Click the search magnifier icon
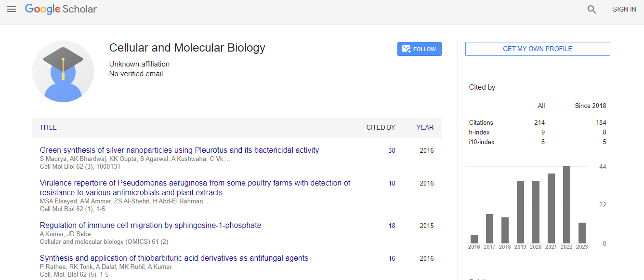This screenshot has width=644, height=280. pyautogui.click(x=591, y=10)
